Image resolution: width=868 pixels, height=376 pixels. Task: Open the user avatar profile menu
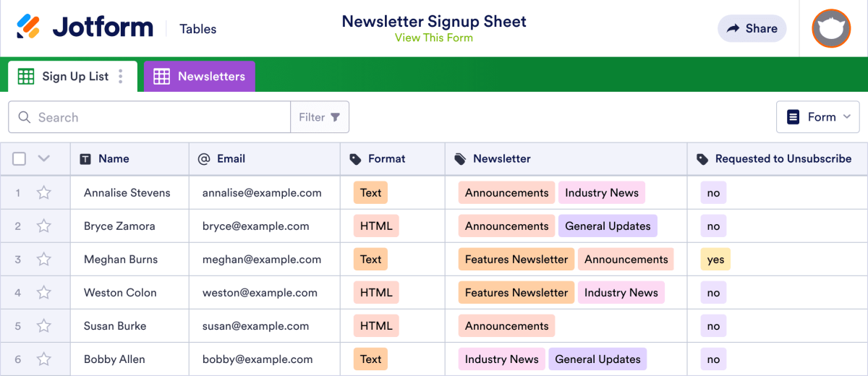click(x=831, y=28)
